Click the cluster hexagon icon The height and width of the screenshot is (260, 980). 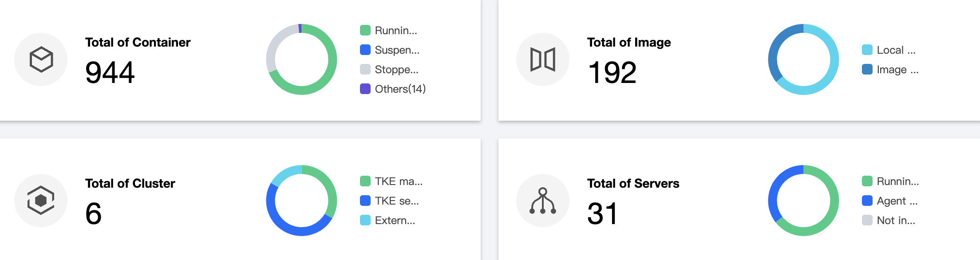[41, 201]
